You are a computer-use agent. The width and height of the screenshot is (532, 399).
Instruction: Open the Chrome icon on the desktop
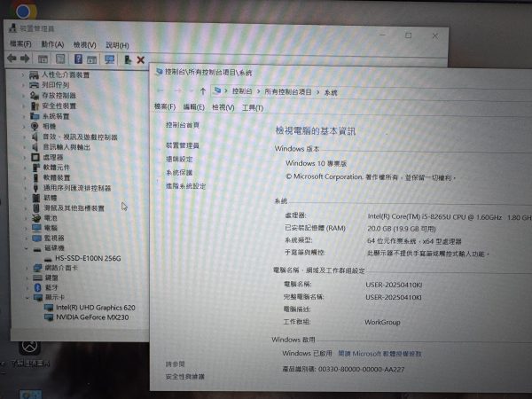point(23,11)
